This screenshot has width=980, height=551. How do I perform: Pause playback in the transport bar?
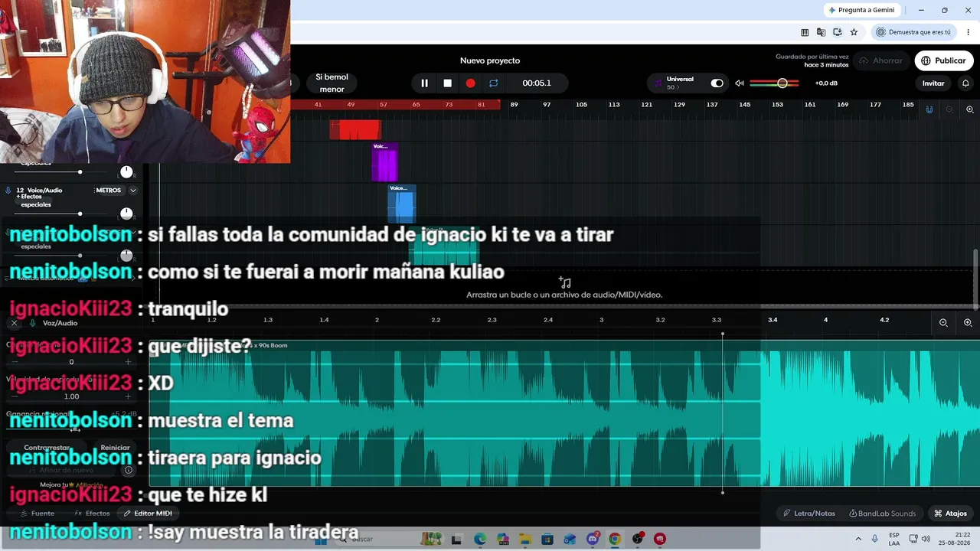(424, 83)
